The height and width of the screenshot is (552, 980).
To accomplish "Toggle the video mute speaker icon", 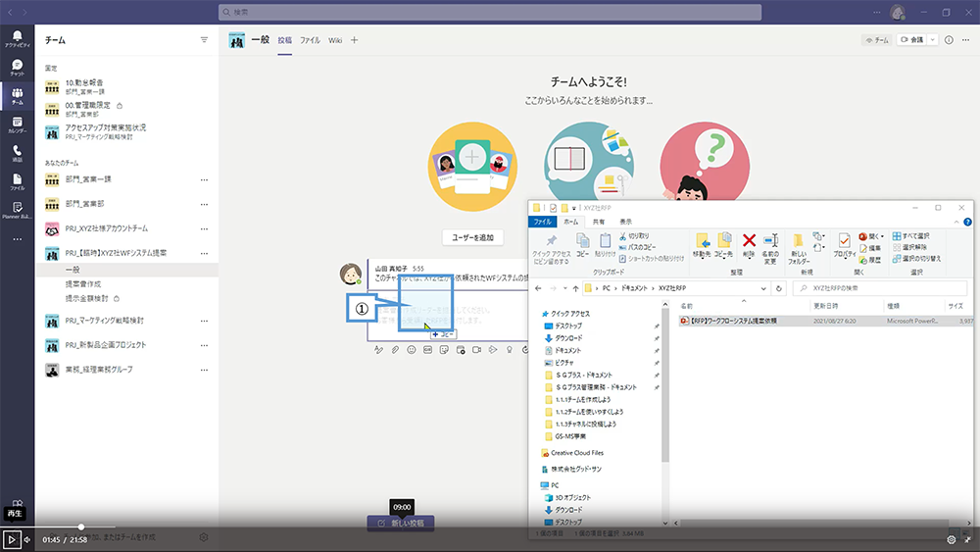I will click(x=26, y=539).
